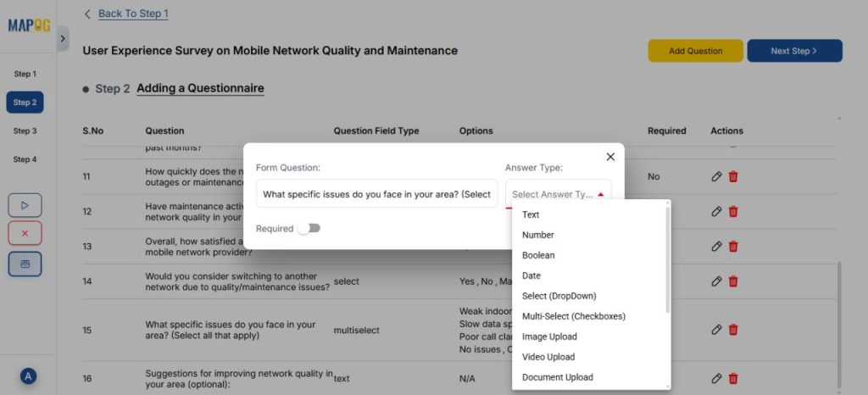Image resolution: width=868 pixels, height=395 pixels.
Task: Open the user avatar A
Action: click(x=28, y=376)
